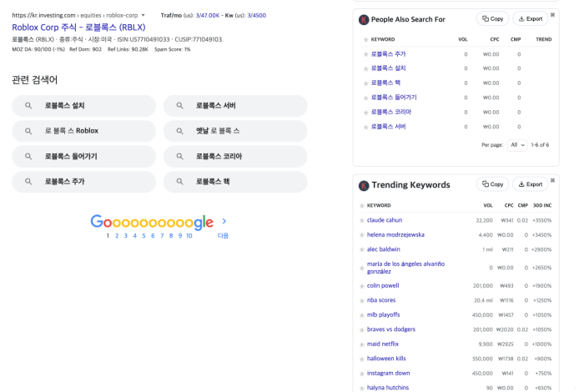Open the Roblox Corp 주식 search result
The height and width of the screenshot is (392, 584).
click(78, 28)
